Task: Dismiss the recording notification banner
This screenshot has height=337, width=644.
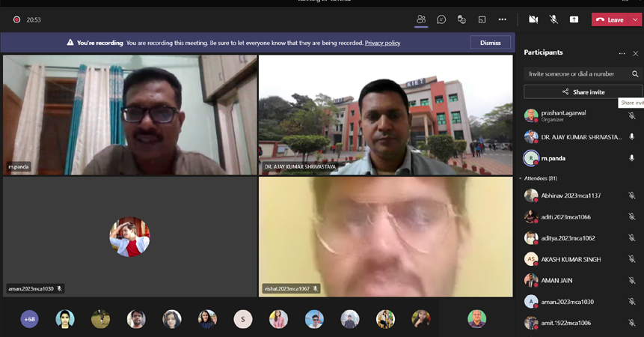Action: coord(490,43)
